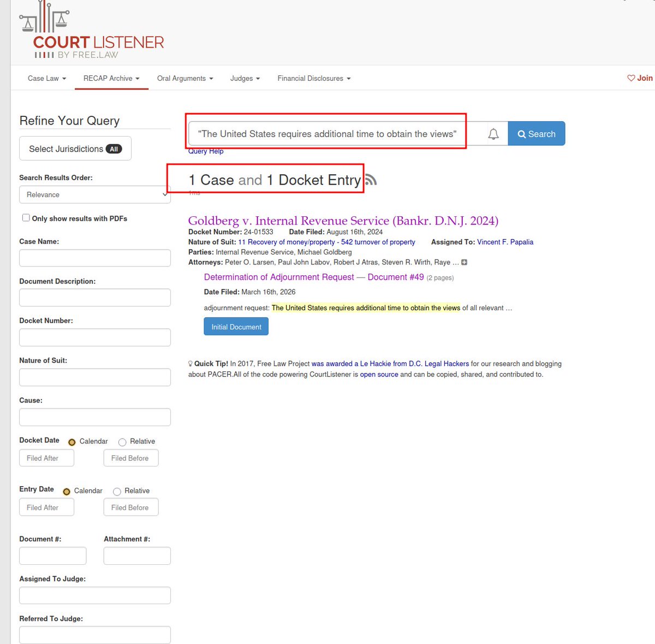655x644 pixels.
Task: Click the Document Description input field
Action: [x=95, y=298]
